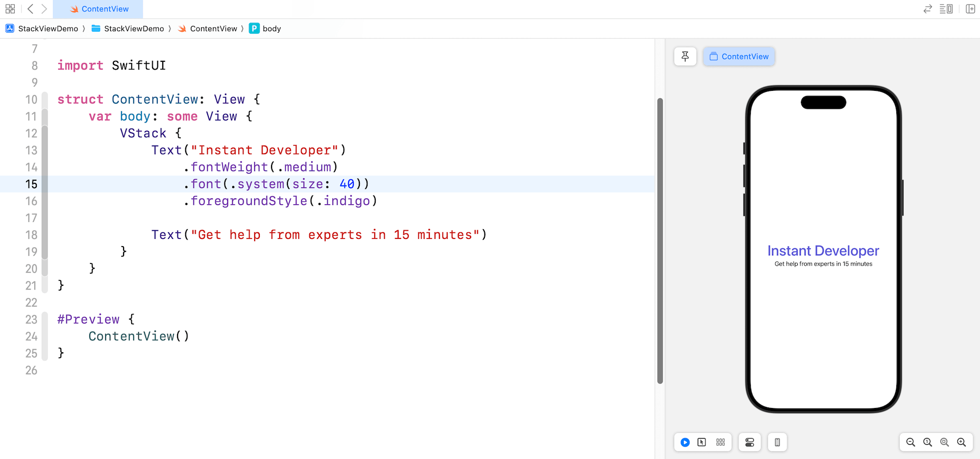Go back in editor history

pyautogui.click(x=31, y=9)
